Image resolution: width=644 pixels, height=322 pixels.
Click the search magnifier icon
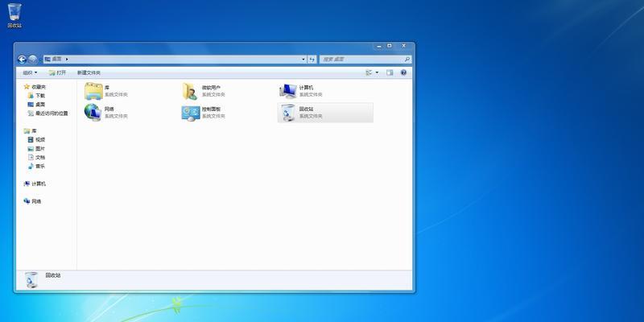[x=407, y=60]
